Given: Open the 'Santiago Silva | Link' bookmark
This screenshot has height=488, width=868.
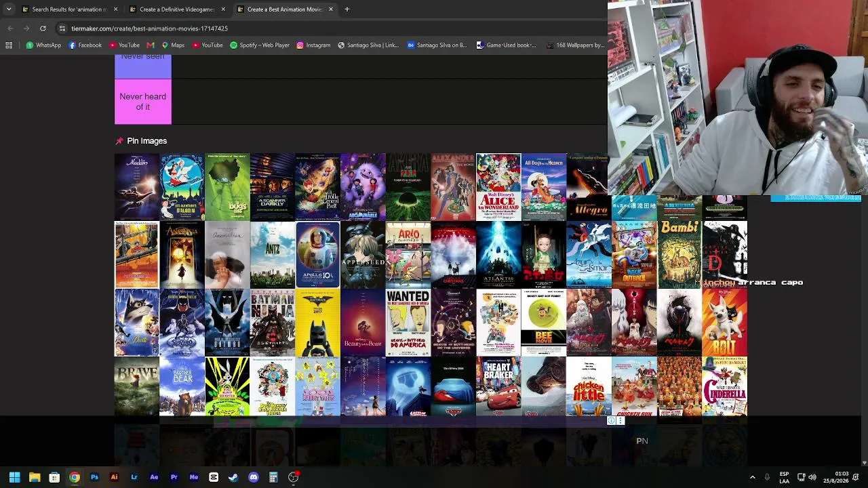Looking at the screenshot, I should click(368, 45).
